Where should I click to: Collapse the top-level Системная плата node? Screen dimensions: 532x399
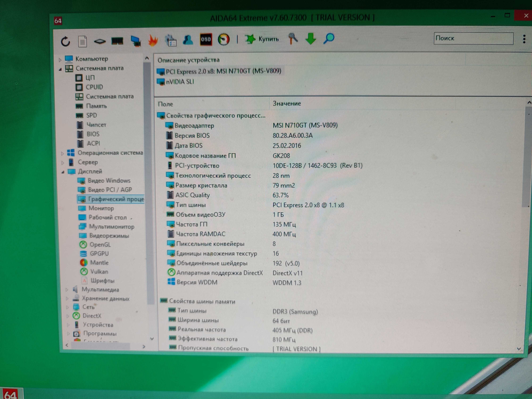point(60,69)
